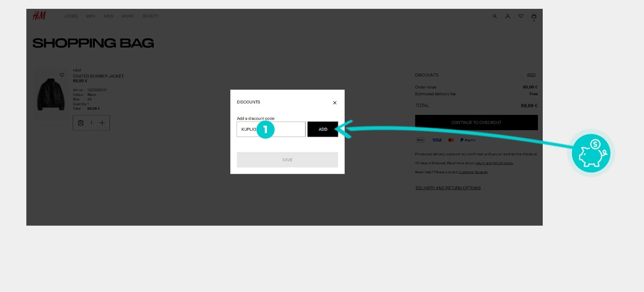644x292 pixels.
Task: Open the Customer Support link
Action: click(472, 172)
